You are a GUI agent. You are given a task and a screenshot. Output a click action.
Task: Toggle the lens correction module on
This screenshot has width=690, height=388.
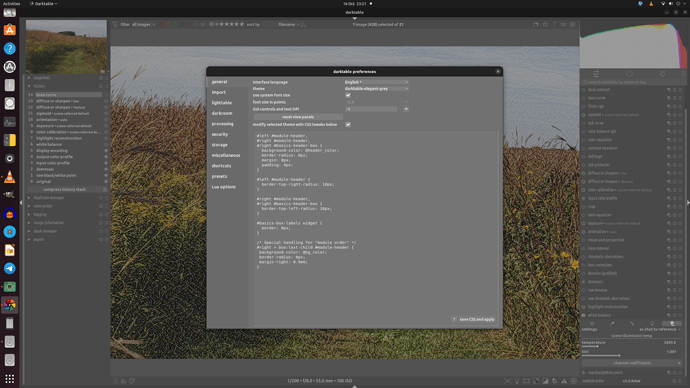[584, 265]
